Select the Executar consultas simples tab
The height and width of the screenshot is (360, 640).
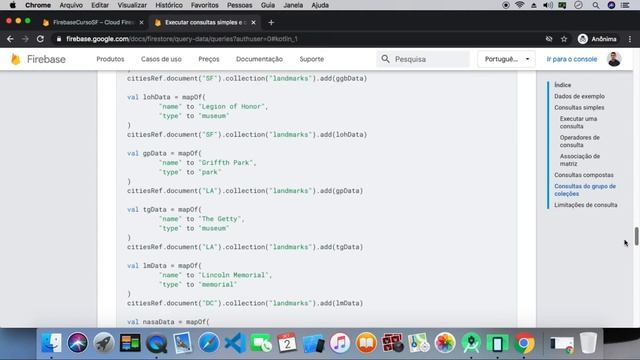coord(206,23)
